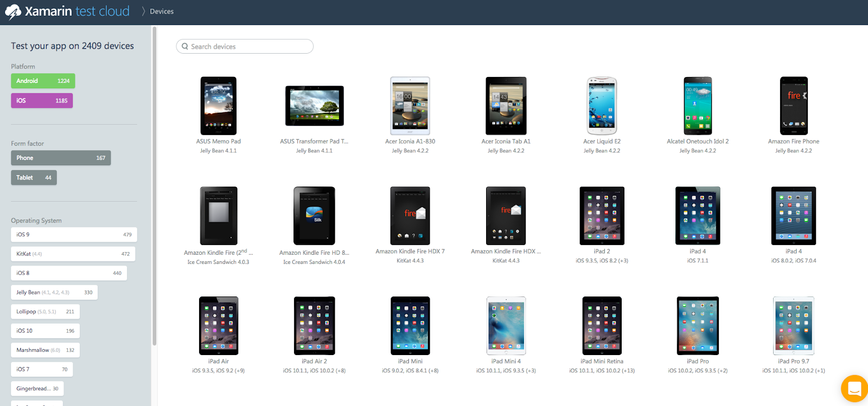Viewport: 868px width, 406px height.
Task: Open the chat support bubble icon
Action: (854, 389)
